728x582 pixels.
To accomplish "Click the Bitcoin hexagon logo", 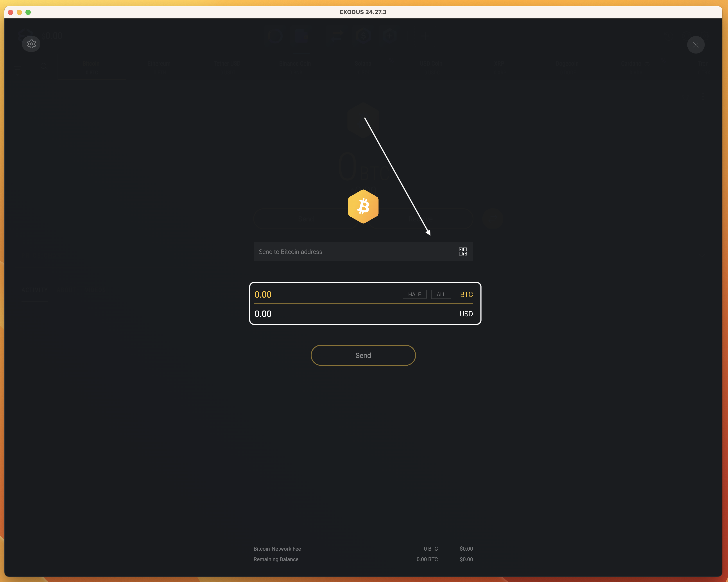I will coord(363,206).
